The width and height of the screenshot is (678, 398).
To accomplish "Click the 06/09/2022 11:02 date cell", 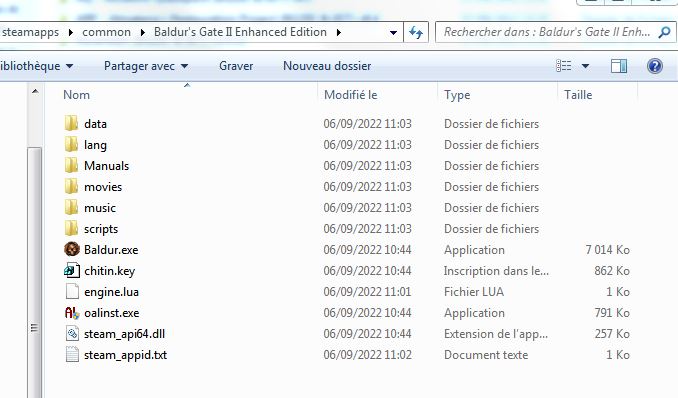I will pos(368,355).
